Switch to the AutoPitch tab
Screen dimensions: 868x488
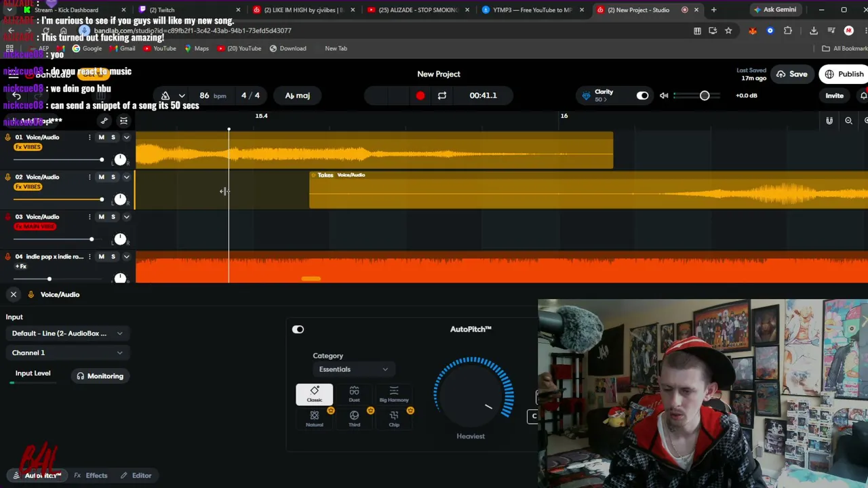coord(37,476)
